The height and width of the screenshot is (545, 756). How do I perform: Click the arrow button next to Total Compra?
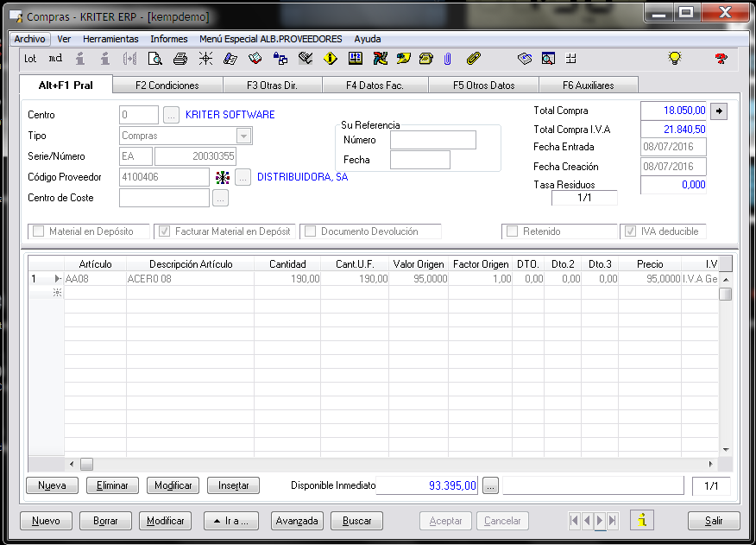tap(719, 111)
